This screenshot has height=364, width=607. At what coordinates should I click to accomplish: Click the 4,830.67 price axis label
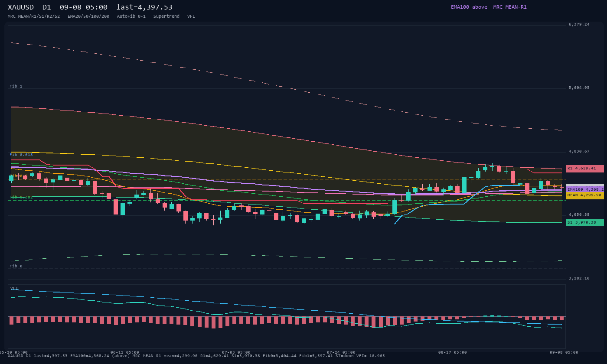(579, 152)
